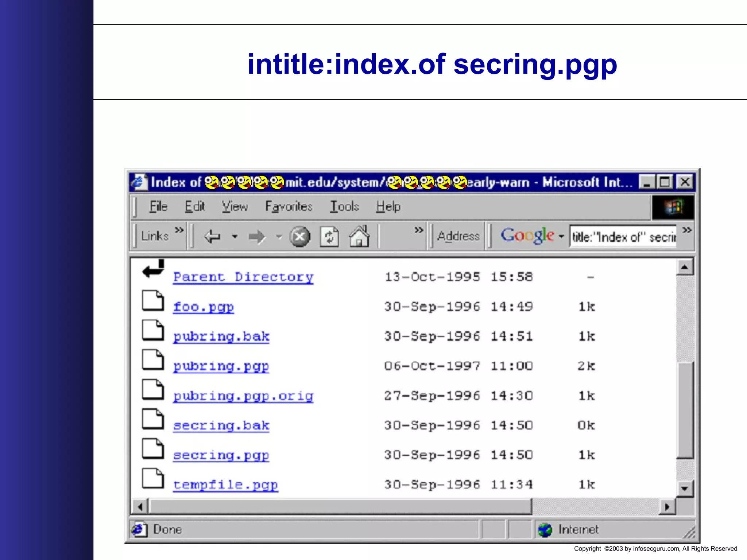Click the Refresh page icon
This screenshot has height=560, width=747.
coord(329,237)
